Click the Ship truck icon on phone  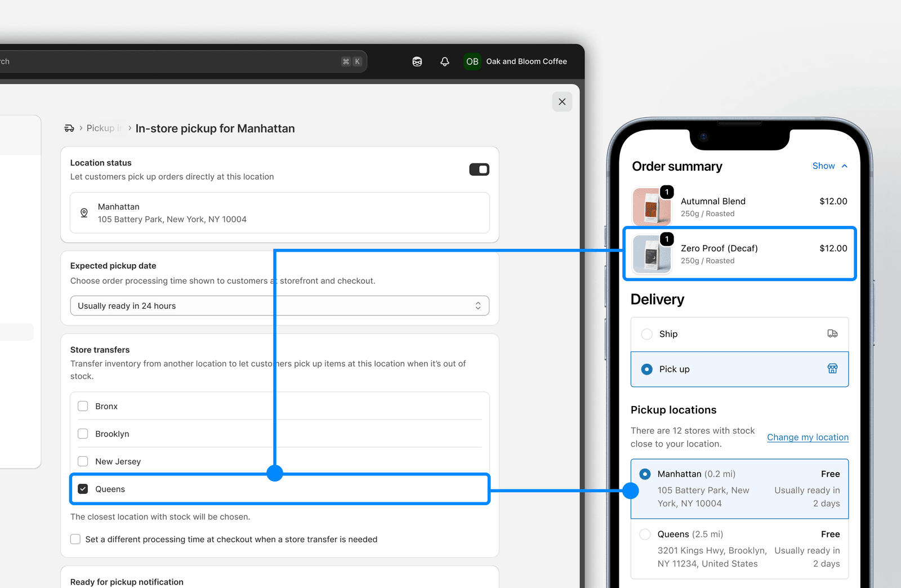pyautogui.click(x=832, y=334)
